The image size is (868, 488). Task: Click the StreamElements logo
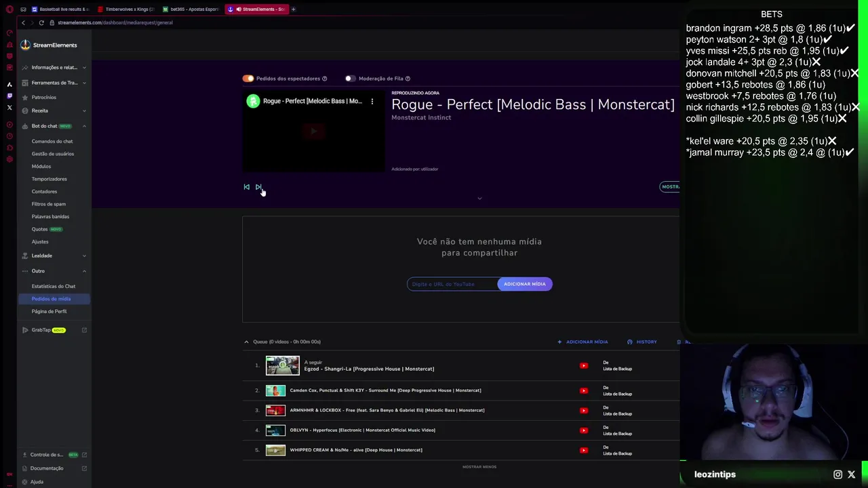[x=49, y=45]
